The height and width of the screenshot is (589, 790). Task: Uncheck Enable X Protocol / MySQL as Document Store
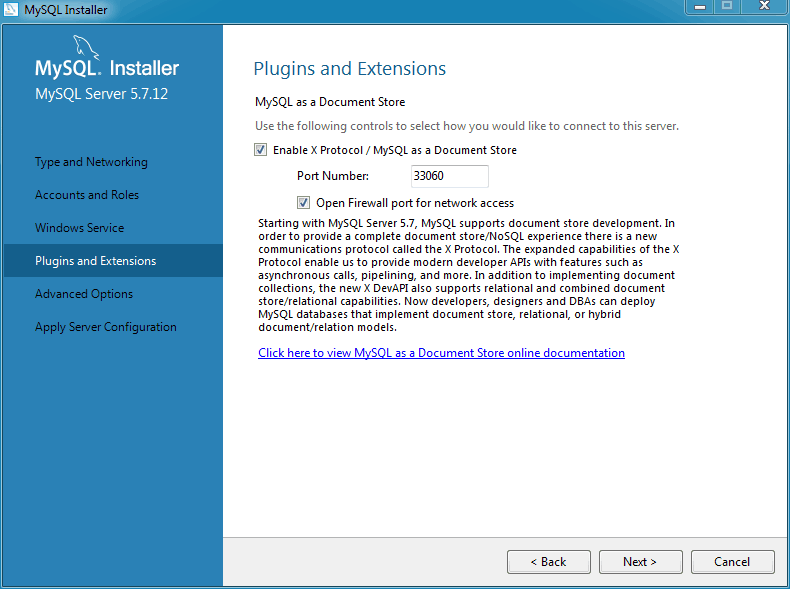pyautogui.click(x=260, y=150)
